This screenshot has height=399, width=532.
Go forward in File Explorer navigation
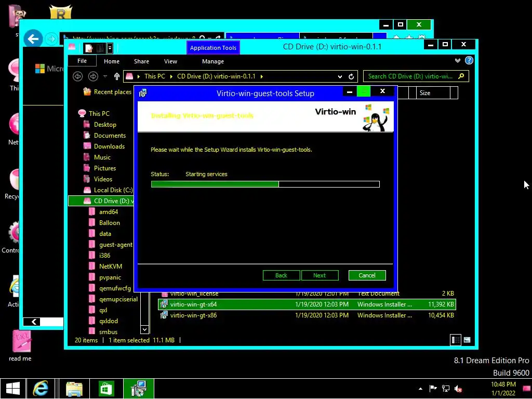[x=93, y=76]
